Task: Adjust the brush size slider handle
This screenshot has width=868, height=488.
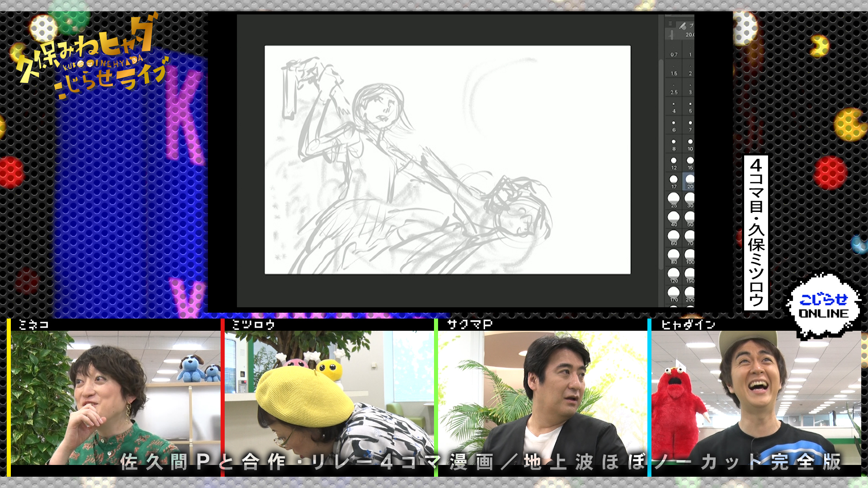Action: point(672,35)
